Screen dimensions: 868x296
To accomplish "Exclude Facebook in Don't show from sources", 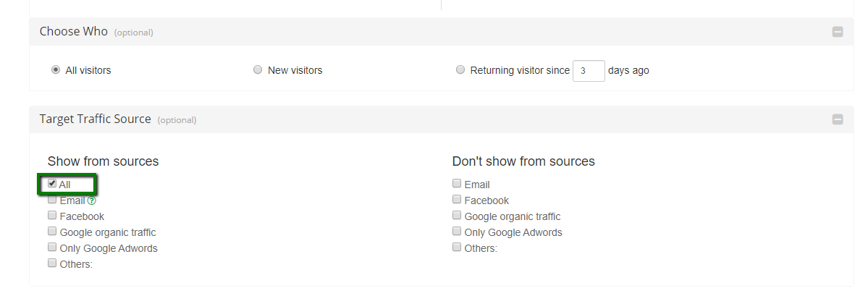I will (x=457, y=200).
